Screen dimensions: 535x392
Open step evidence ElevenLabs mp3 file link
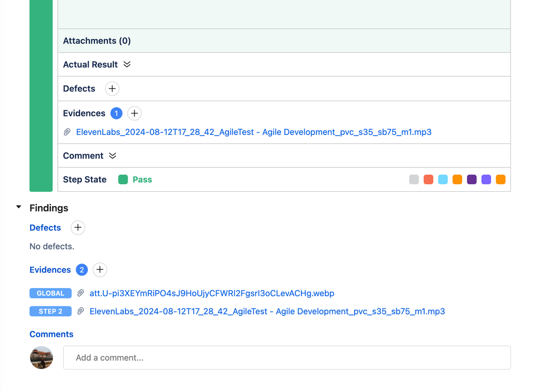253,132
